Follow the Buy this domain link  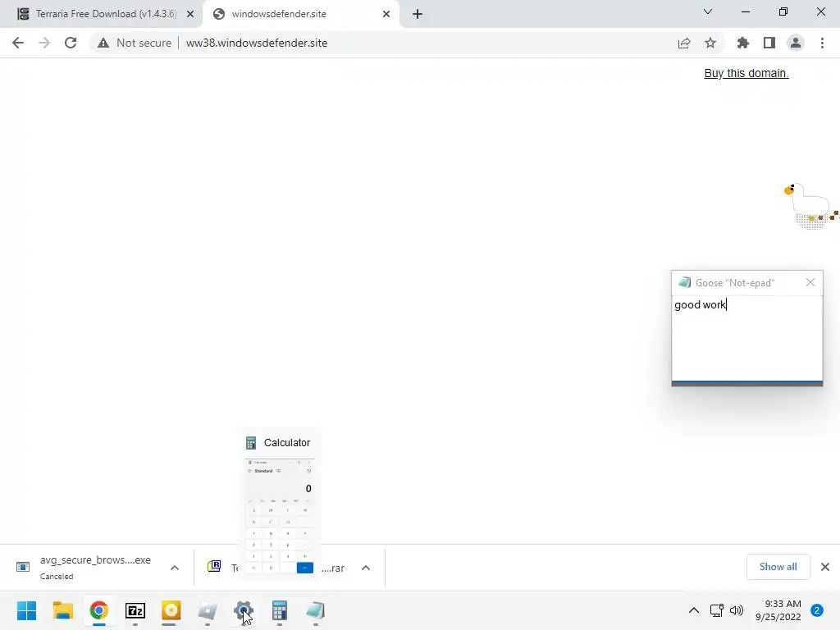746,73
